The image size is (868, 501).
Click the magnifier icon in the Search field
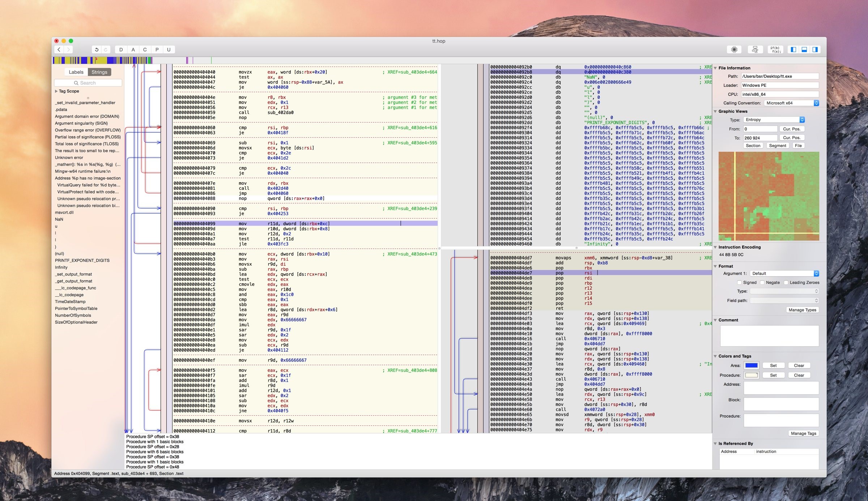[x=76, y=83]
